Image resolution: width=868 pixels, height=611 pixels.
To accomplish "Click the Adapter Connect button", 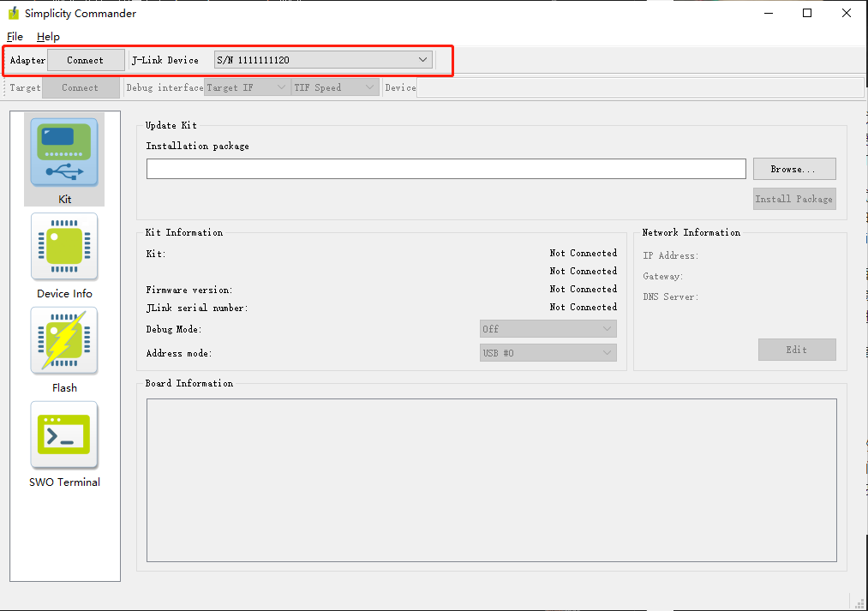I will (x=86, y=60).
